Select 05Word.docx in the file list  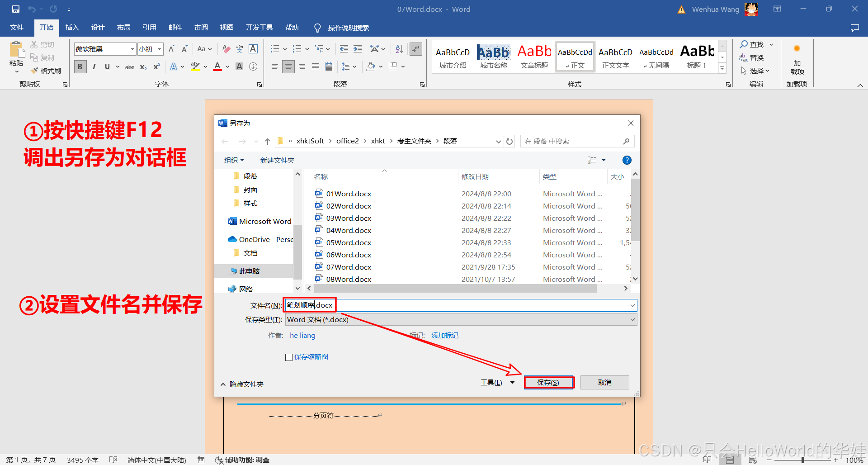pos(349,242)
